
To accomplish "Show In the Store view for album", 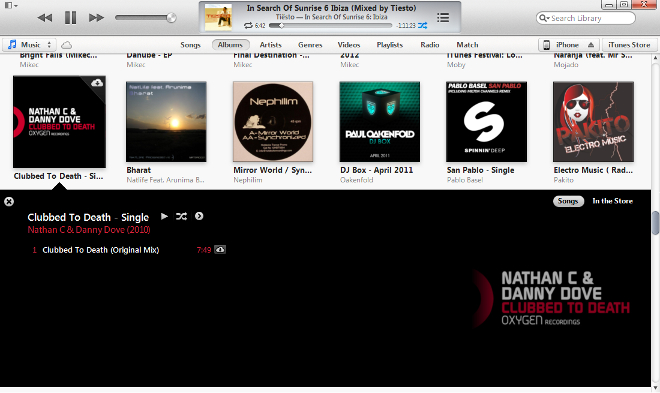I will click(612, 201).
